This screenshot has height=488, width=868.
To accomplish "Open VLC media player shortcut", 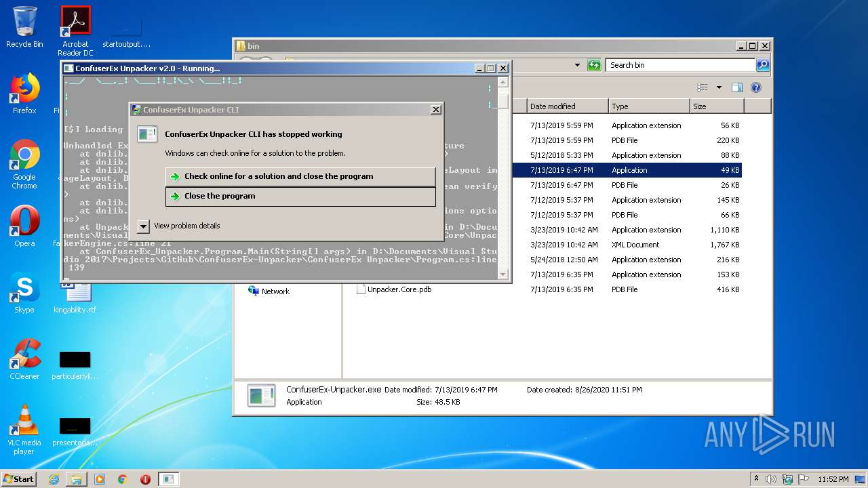I will tap(24, 430).
